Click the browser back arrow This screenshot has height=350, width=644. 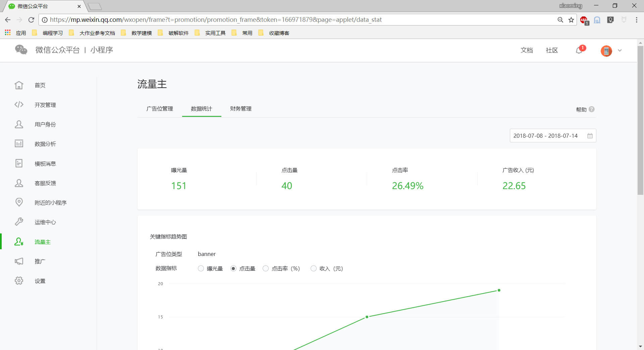click(8, 20)
